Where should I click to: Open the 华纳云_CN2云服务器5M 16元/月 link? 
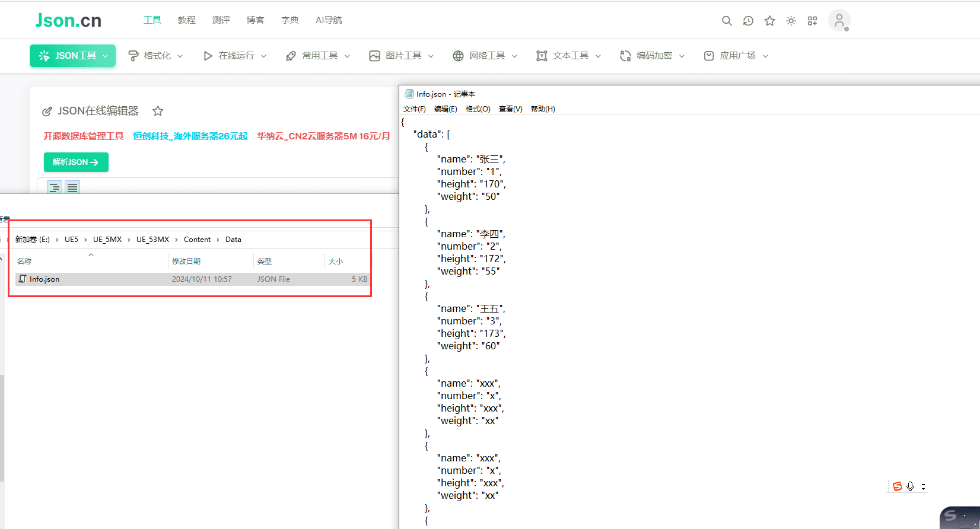pos(324,136)
